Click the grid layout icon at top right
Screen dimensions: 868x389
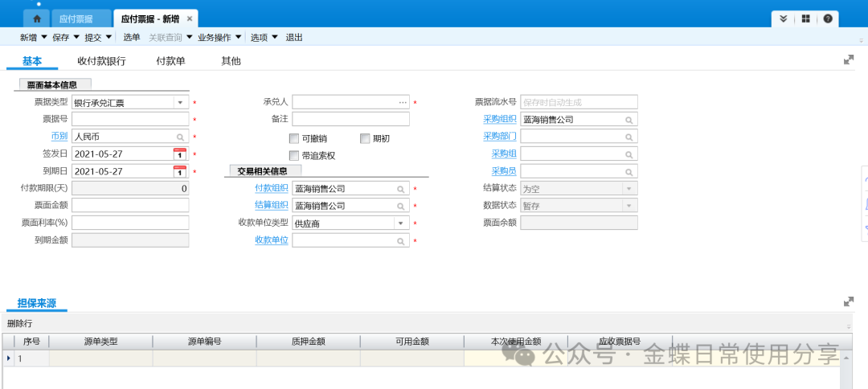(805, 18)
